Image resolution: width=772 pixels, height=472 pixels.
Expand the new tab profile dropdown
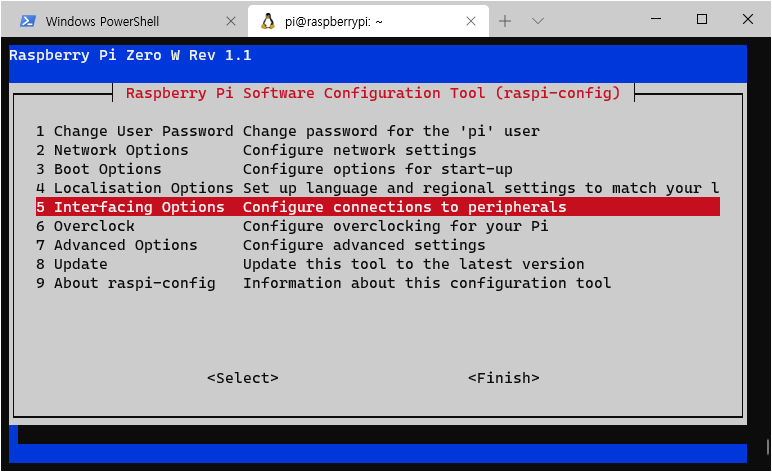(538, 21)
